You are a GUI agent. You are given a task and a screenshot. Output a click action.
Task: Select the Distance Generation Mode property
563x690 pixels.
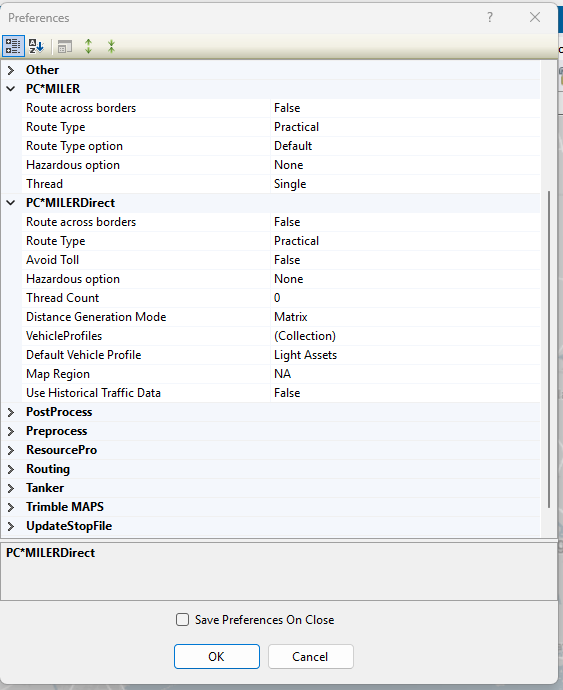tap(281, 317)
